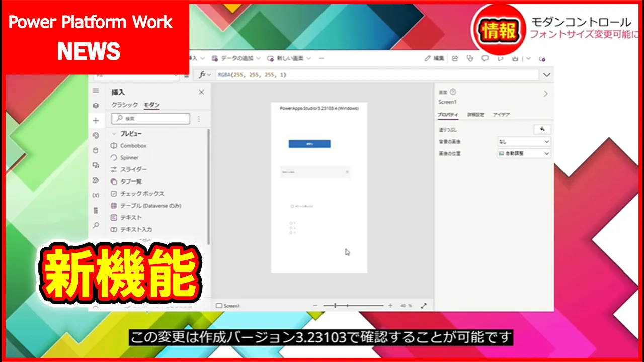Click the more commands ellipsis in toolbar
Image resolution: width=644 pixels, height=362 pixels.
[321, 58]
